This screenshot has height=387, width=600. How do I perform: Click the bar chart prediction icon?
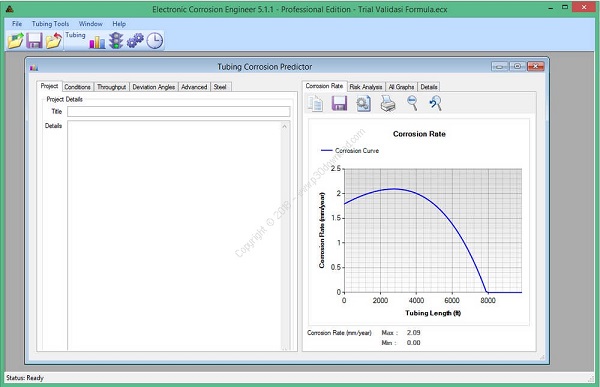(x=97, y=42)
